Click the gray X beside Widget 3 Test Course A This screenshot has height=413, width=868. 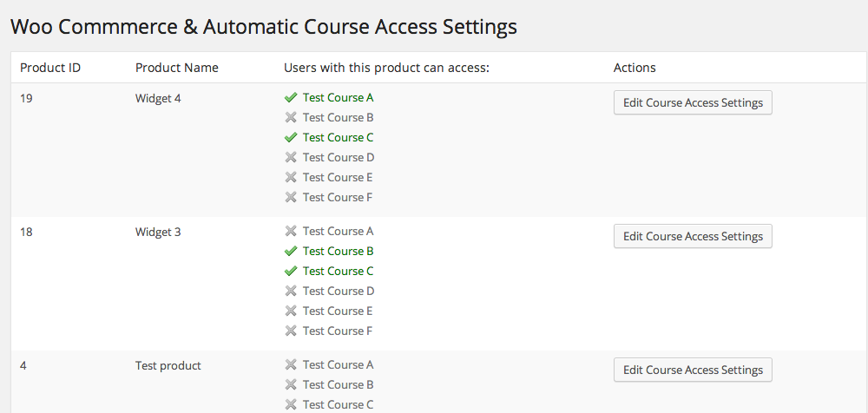tap(291, 231)
